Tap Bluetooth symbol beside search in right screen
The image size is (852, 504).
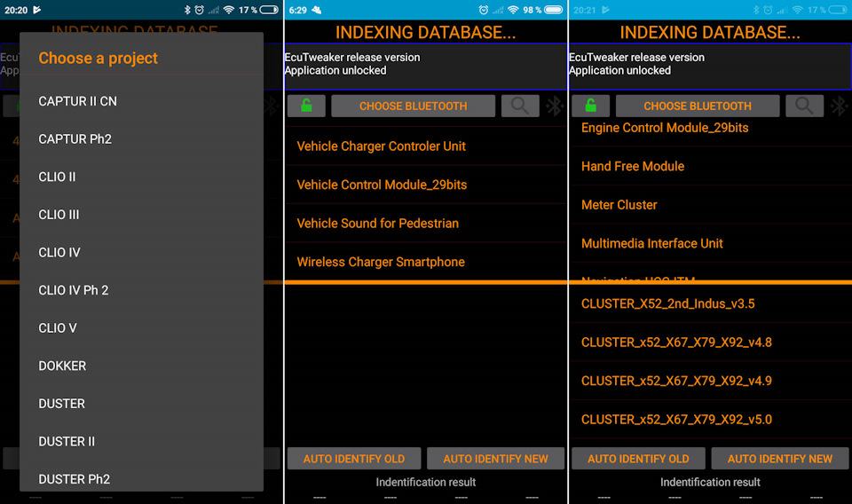pos(839,106)
